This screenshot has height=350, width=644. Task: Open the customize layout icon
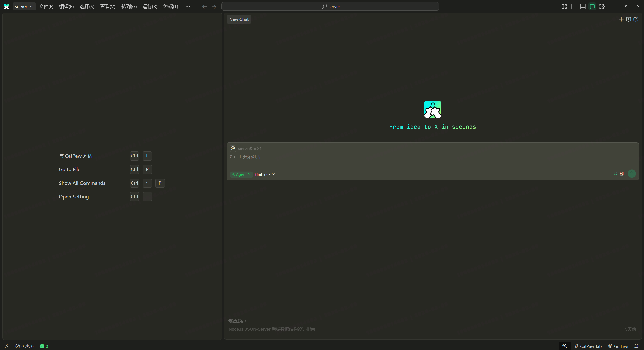[x=564, y=6]
